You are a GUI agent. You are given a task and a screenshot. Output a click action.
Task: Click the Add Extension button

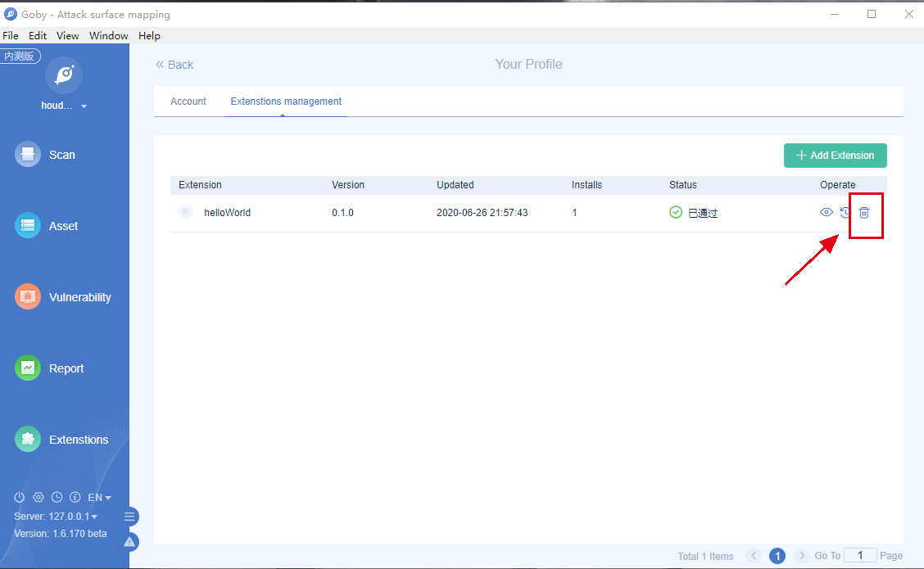[835, 156]
